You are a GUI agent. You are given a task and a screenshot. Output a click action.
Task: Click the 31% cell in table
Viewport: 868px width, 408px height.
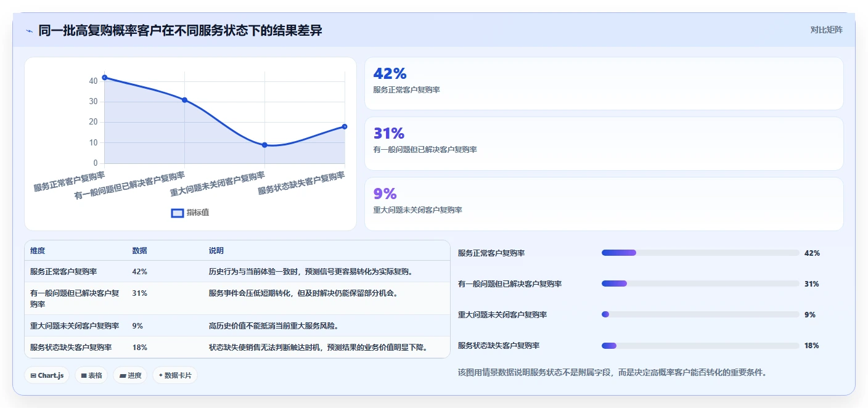coord(139,293)
